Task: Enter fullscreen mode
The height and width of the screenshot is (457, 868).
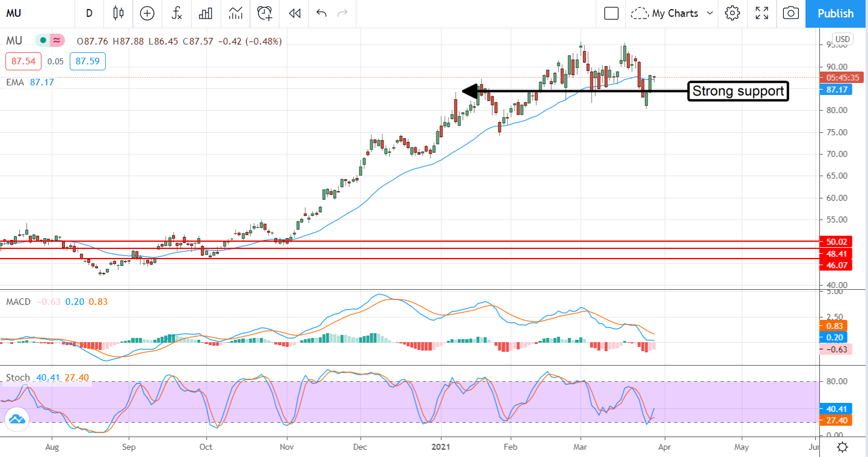Action: tap(762, 13)
